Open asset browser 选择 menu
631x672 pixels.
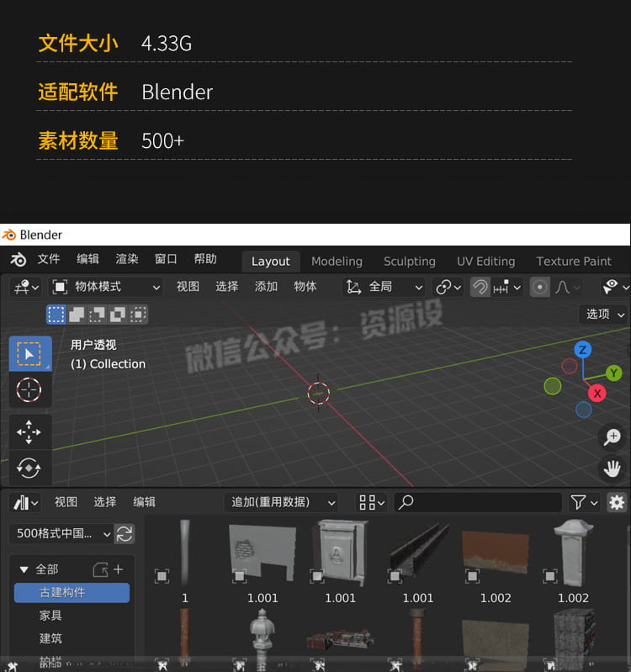105,502
